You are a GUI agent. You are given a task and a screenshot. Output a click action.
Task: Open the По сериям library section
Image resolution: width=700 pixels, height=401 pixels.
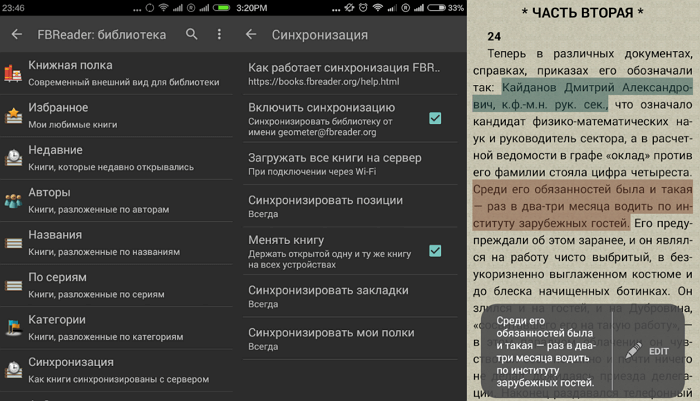point(120,285)
